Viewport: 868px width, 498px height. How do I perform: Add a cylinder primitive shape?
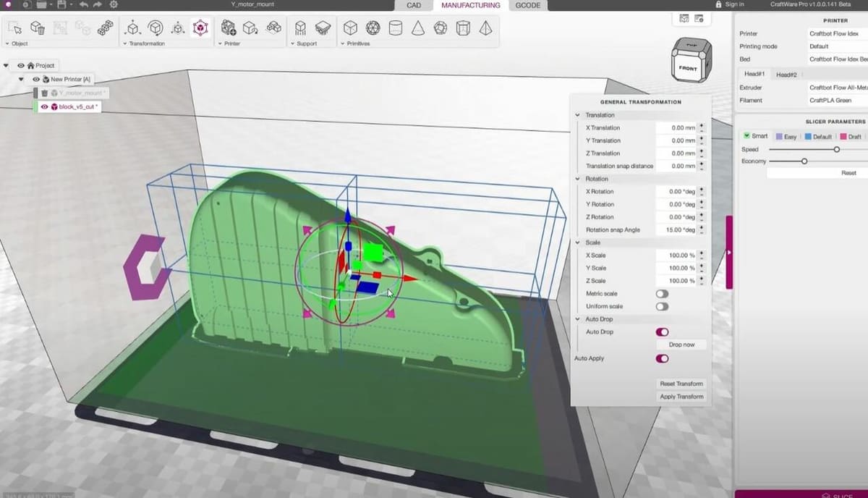click(x=395, y=28)
